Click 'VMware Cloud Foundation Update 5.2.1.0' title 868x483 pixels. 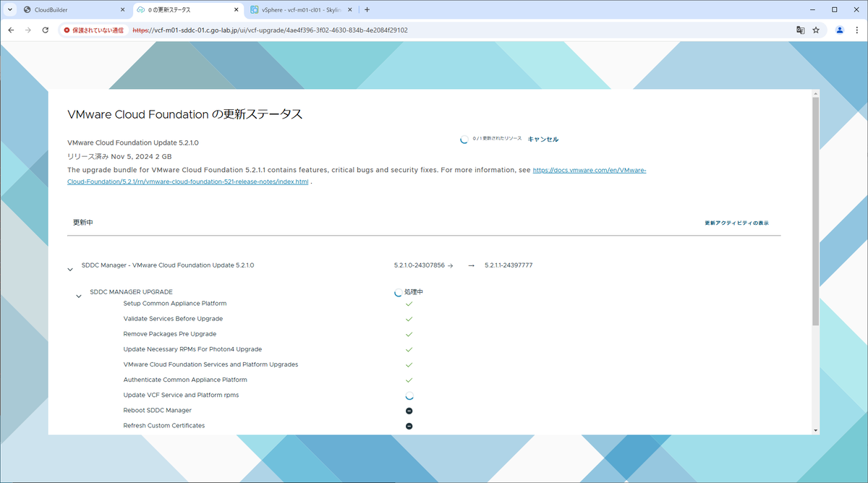(133, 142)
